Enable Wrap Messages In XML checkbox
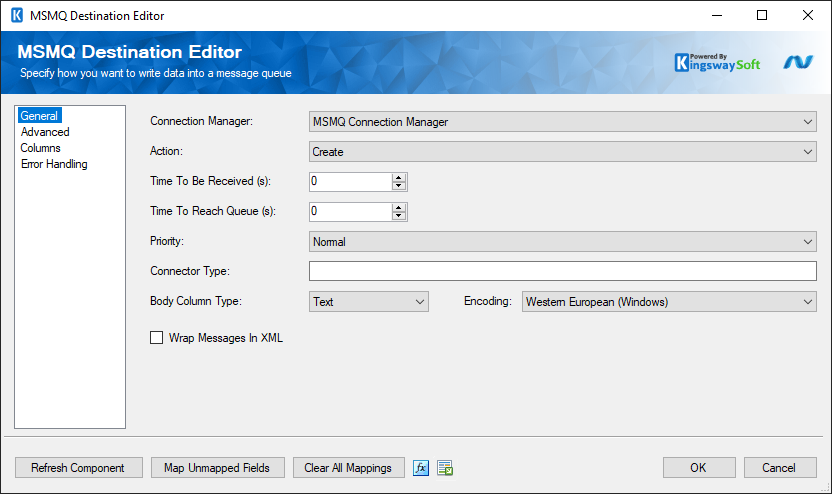This screenshot has width=832, height=494. 157,338
